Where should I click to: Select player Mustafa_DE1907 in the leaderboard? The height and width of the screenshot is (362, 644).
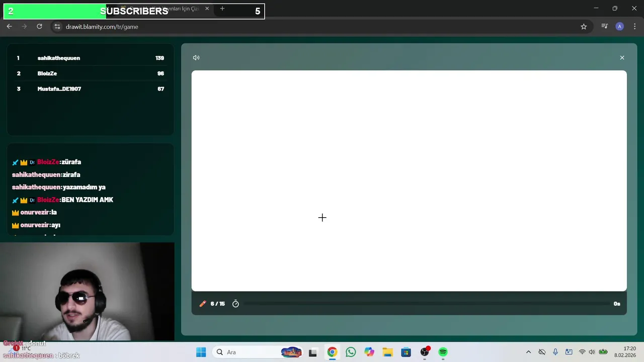(x=59, y=89)
